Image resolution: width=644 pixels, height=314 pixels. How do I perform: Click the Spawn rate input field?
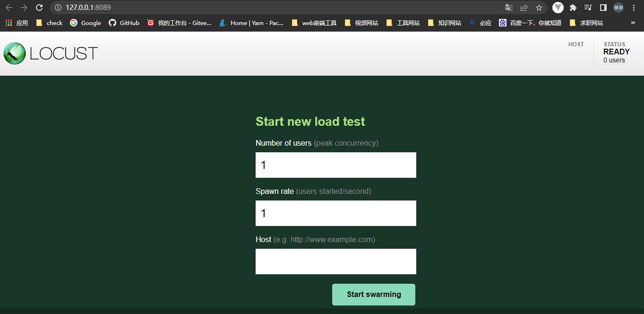pos(336,213)
